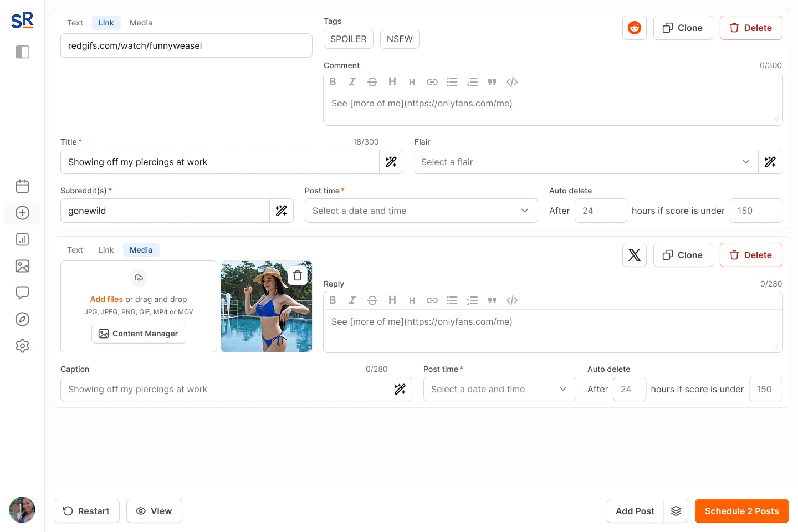Toggle the SPOILER tag
This screenshot has height=532, width=798.
click(x=348, y=39)
